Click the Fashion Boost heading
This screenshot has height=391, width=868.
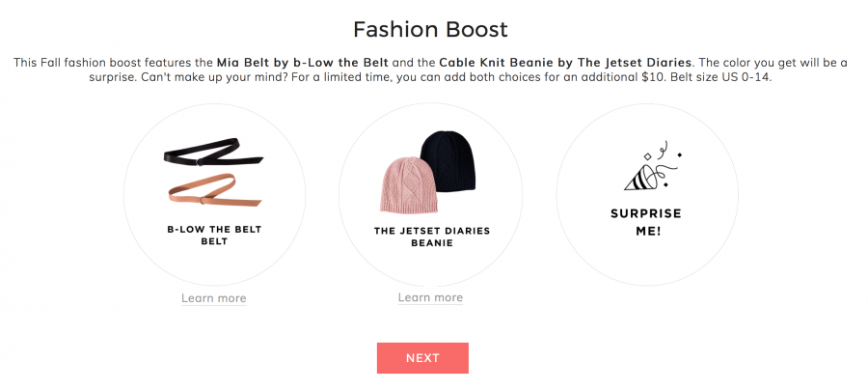[430, 29]
